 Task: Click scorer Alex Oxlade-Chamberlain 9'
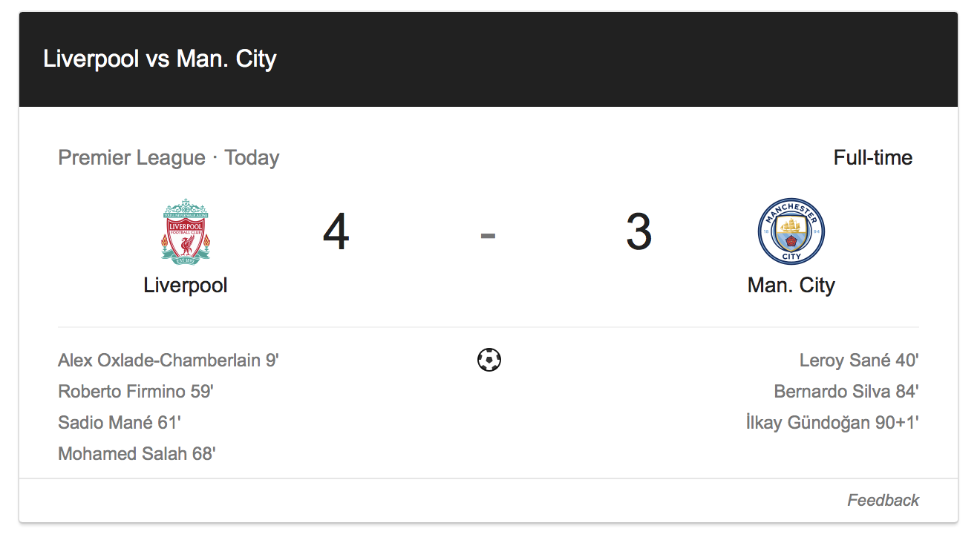point(169,360)
